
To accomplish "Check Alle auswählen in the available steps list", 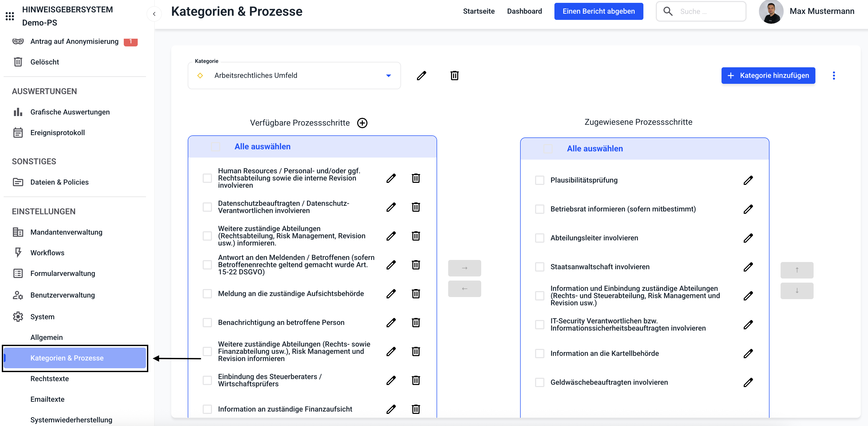I will (x=215, y=147).
